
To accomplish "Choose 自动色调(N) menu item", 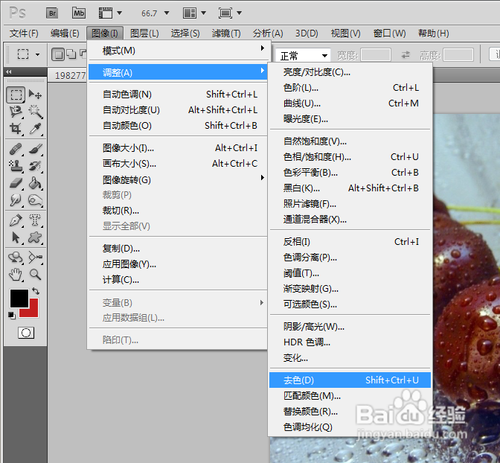I will [178, 94].
